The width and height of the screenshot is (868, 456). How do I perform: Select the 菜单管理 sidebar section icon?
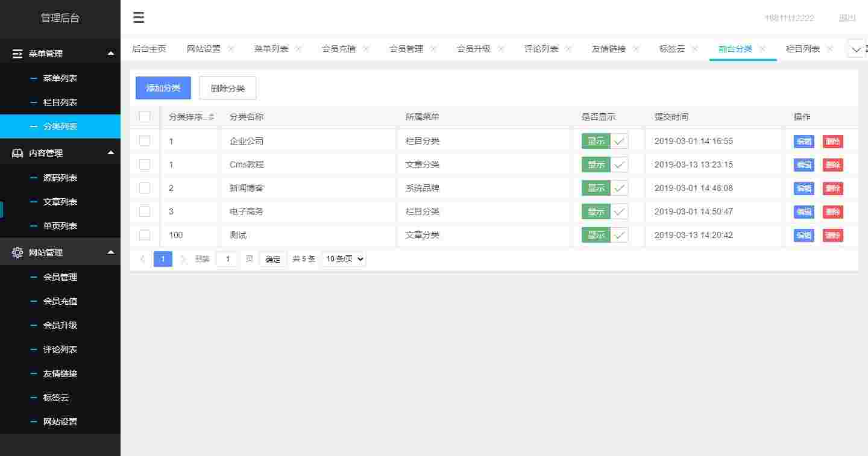tap(17, 54)
